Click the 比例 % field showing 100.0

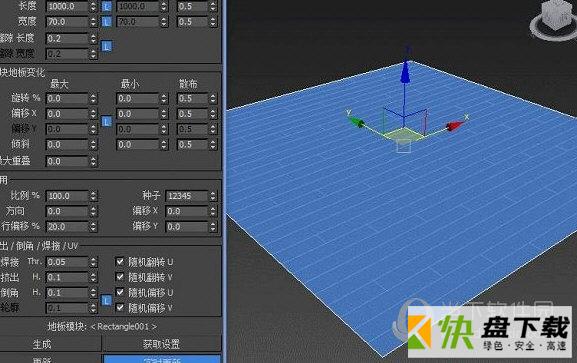point(67,196)
